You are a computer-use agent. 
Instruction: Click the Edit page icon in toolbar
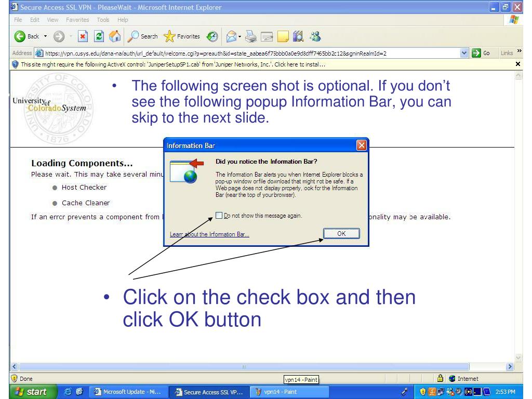pyautogui.click(x=267, y=36)
